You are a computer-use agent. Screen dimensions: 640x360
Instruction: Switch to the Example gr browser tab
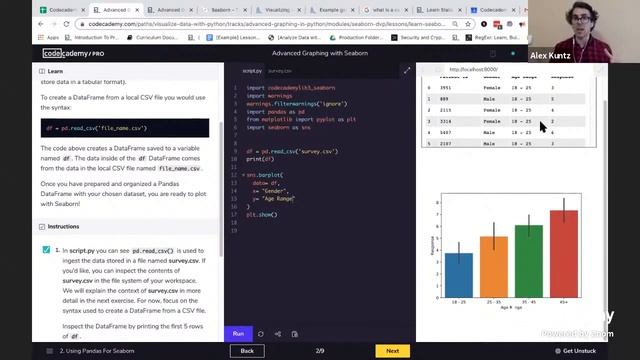point(331,10)
